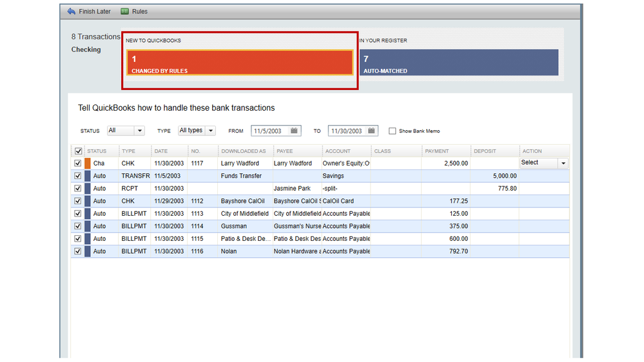Click the 125.00 payment amount
The height and width of the screenshot is (362, 644).
click(458, 213)
